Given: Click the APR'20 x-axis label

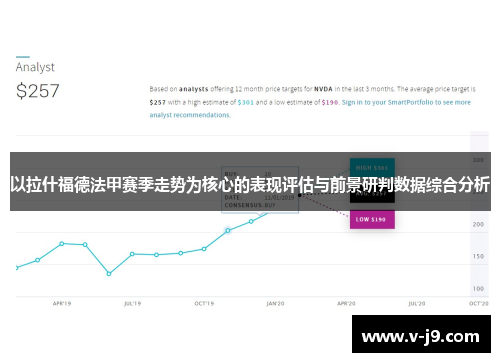Looking at the screenshot, I should click(346, 303).
